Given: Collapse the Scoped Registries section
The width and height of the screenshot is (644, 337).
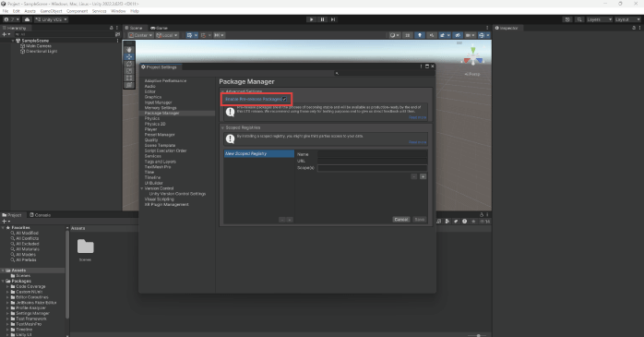Looking at the screenshot, I should tap(223, 127).
